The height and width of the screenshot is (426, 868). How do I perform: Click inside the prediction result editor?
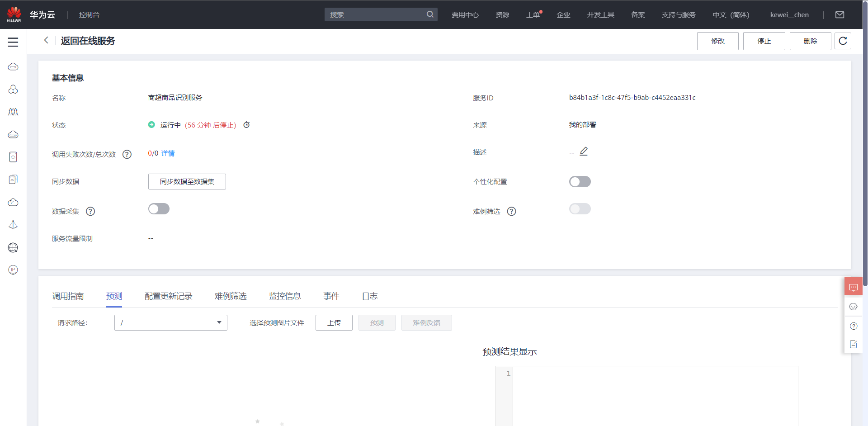coord(656,396)
